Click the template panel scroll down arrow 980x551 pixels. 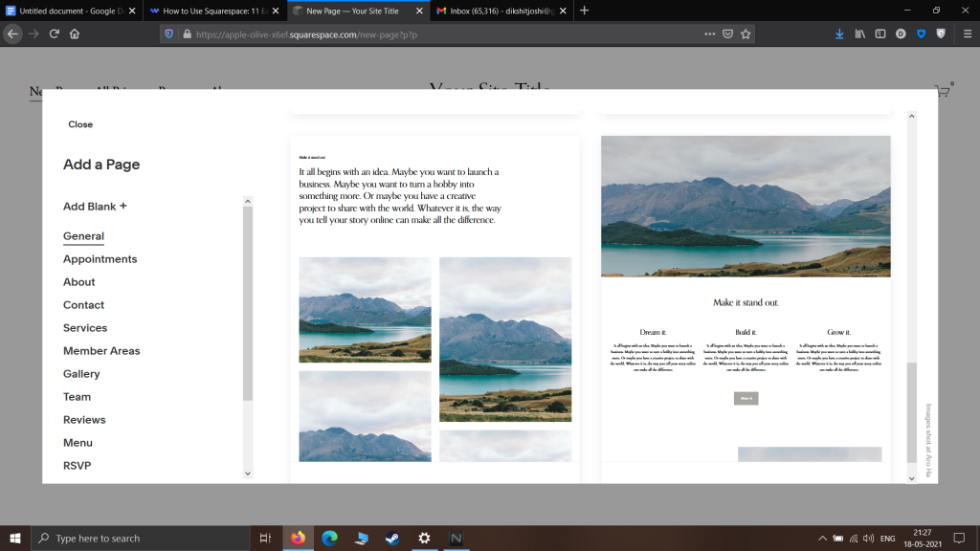912,478
